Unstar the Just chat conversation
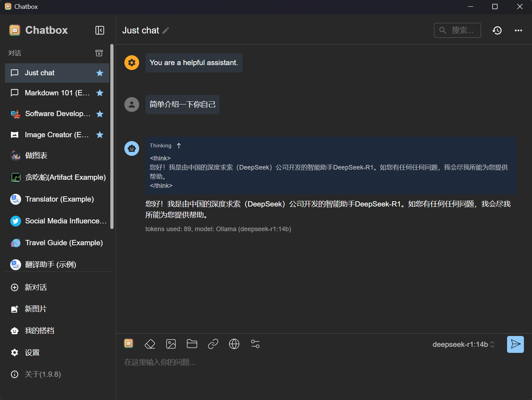 point(100,73)
